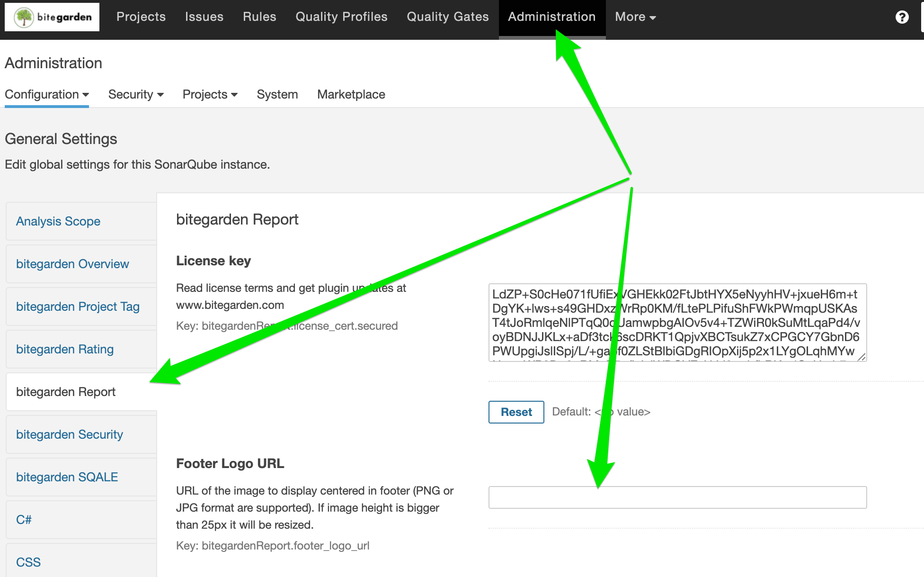The width and height of the screenshot is (924, 577).
Task: Select bitegarden Project Tag category
Action: coord(81,307)
